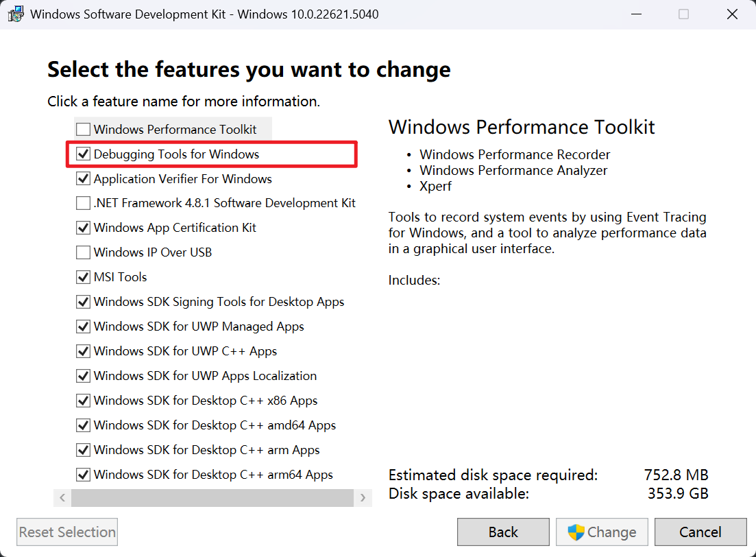Uncheck Debugging Tools for Windows
The height and width of the screenshot is (557, 756).
[83, 154]
